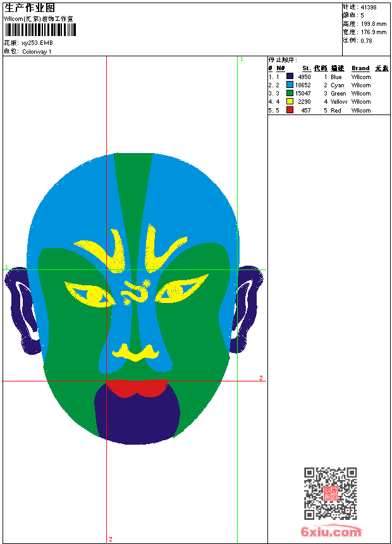Click the barcode below the studio name

(40, 30)
